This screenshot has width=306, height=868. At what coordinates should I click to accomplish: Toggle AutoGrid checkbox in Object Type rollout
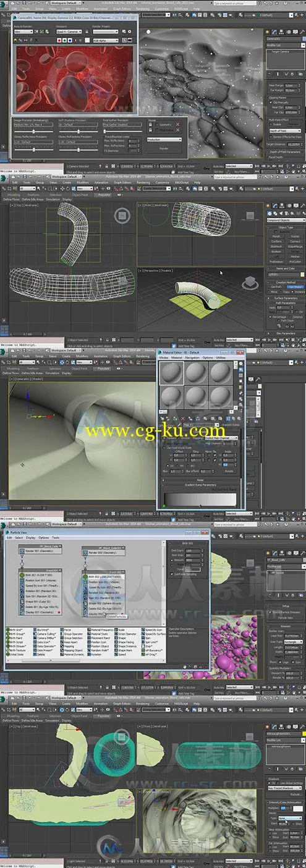point(275,232)
